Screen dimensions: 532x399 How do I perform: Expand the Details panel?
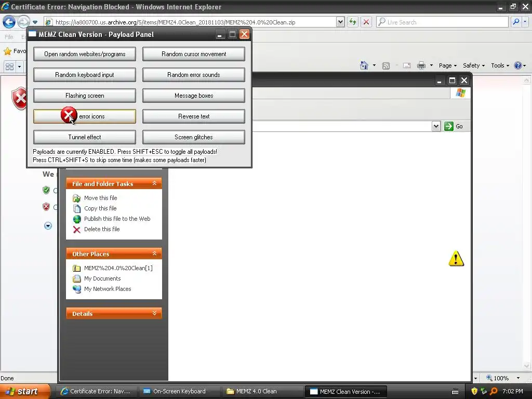click(154, 313)
